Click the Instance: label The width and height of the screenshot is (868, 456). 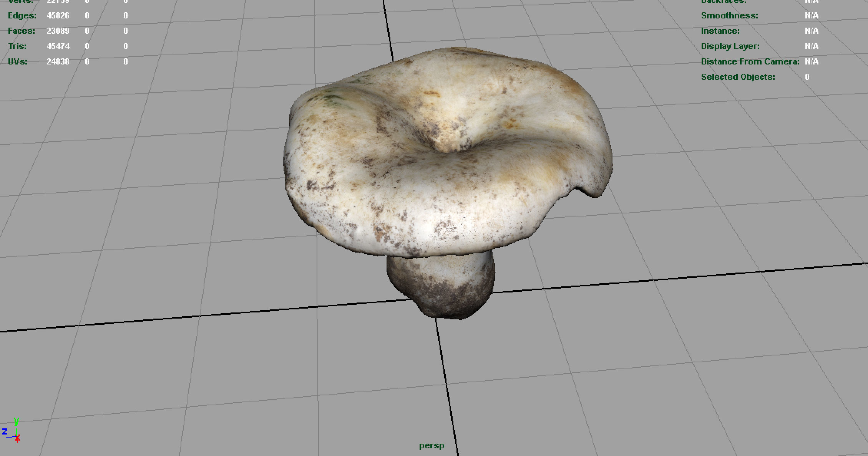point(720,31)
